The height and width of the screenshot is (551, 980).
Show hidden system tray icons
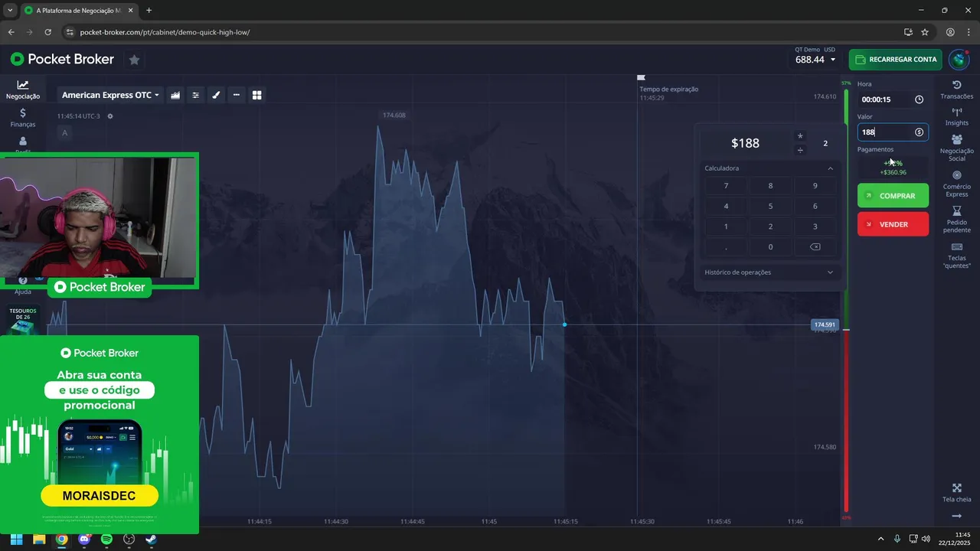(880, 539)
